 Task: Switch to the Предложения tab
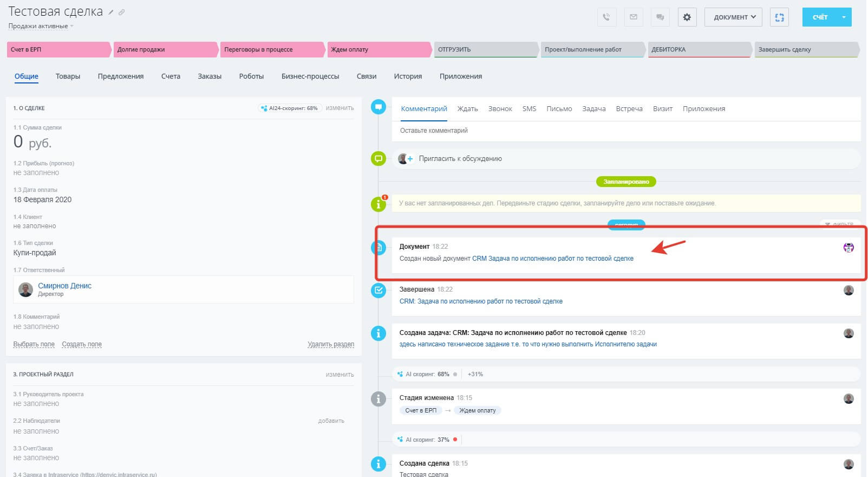(x=120, y=76)
